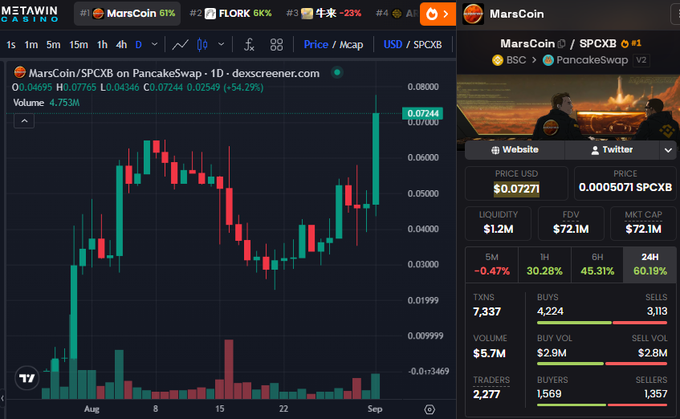
Task: Select the line chart type icon
Action: pyautogui.click(x=180, y=45)
